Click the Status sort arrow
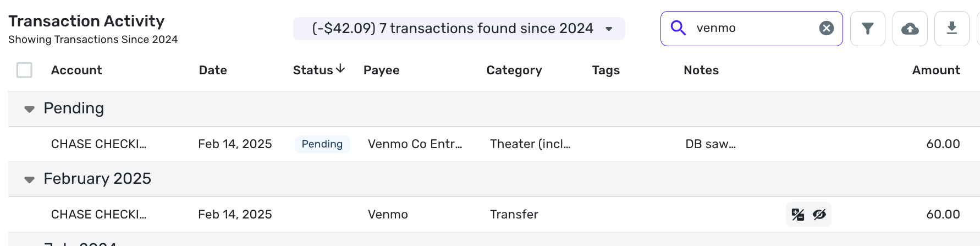Image resolution: width=980 pixels, height=246 pixels. pos(340,69)
